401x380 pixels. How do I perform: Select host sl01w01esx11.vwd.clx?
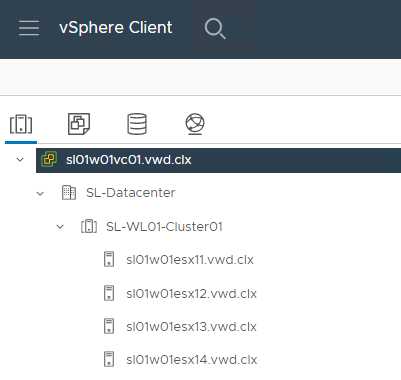point(190,260)
